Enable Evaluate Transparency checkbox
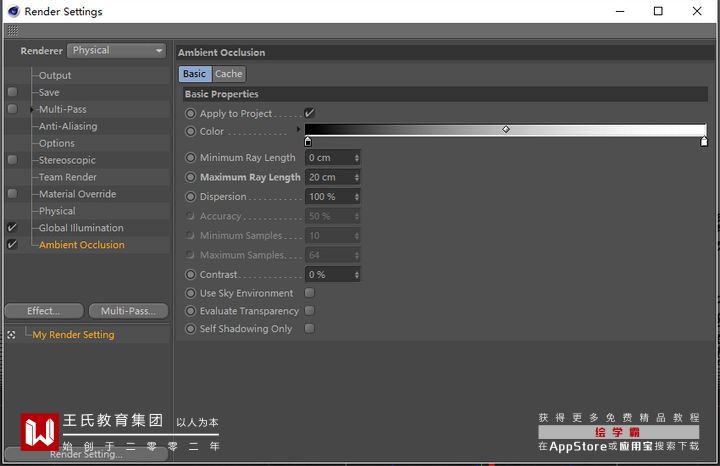The height and width of the screenshot is (466, 720). pos(309,310)
